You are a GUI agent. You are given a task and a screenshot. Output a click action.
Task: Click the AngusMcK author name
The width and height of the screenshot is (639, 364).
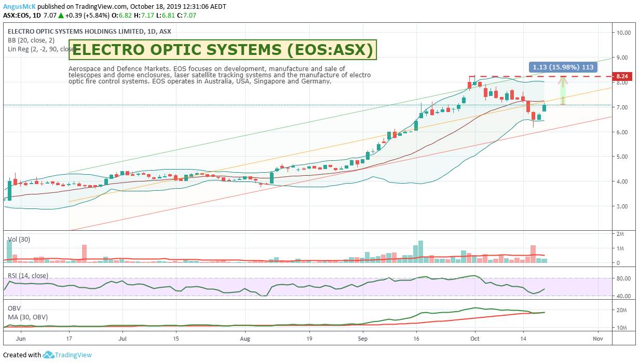[x=18, y=7]
